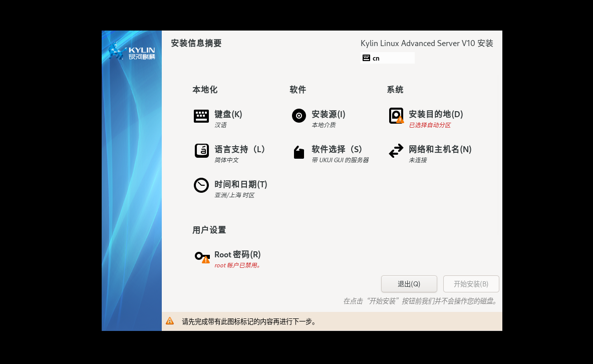This screenshot has width=593, height=364.
Task: Click the 开始安装(B) begin installation button
Action: (471, 284)
